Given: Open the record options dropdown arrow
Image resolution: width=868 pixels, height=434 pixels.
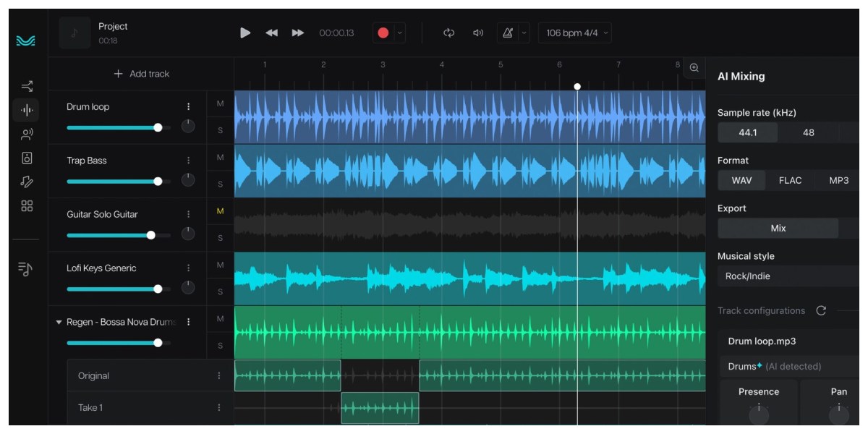Looking at the screenshot, I should click(x=400, y=33).
